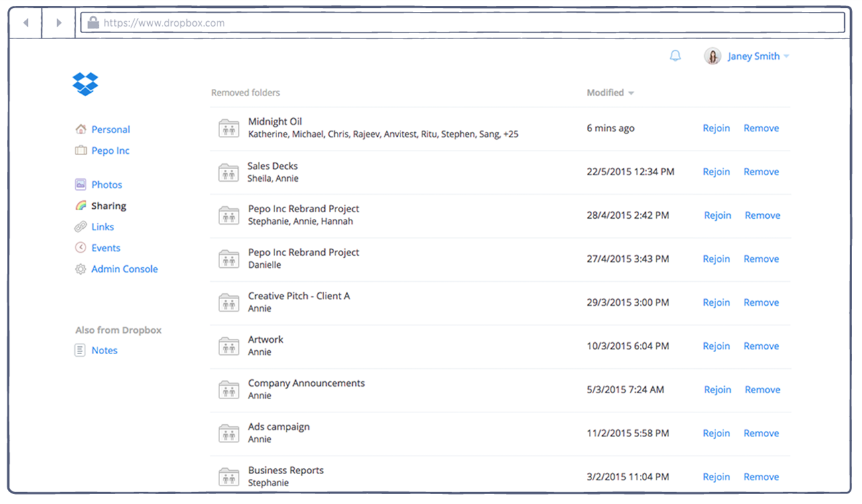The width and height of the screenshot is (862, 504).
Task: Click the browser URL address field
Action: (464, 23)
